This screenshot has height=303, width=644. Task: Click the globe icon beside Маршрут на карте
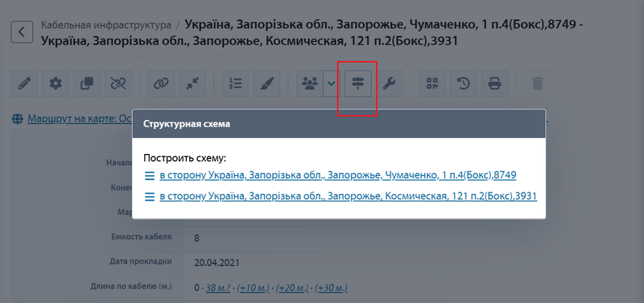pyautogui.click(x=17, y=119)
